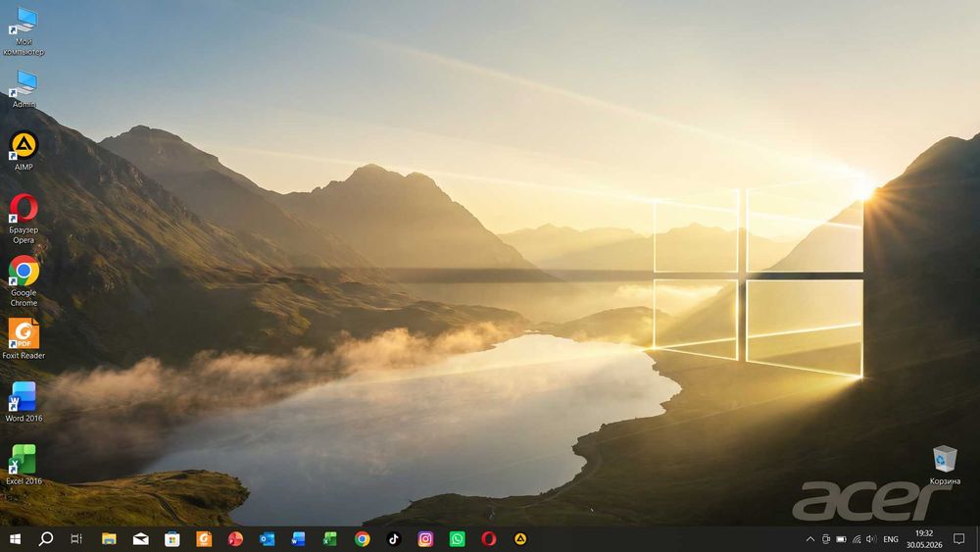Viewport: 980px width, 552px height.
Task: Check battery status in the tray
Action: [x=841, y=539]
